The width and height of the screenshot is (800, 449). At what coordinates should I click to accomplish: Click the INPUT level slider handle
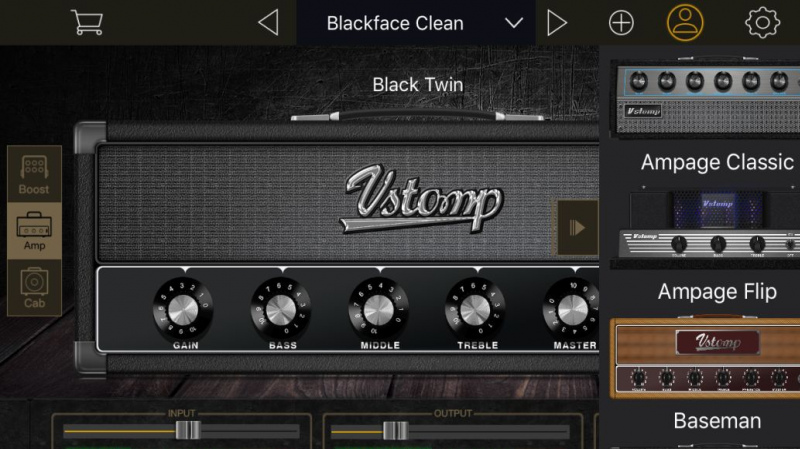(187, 431)
